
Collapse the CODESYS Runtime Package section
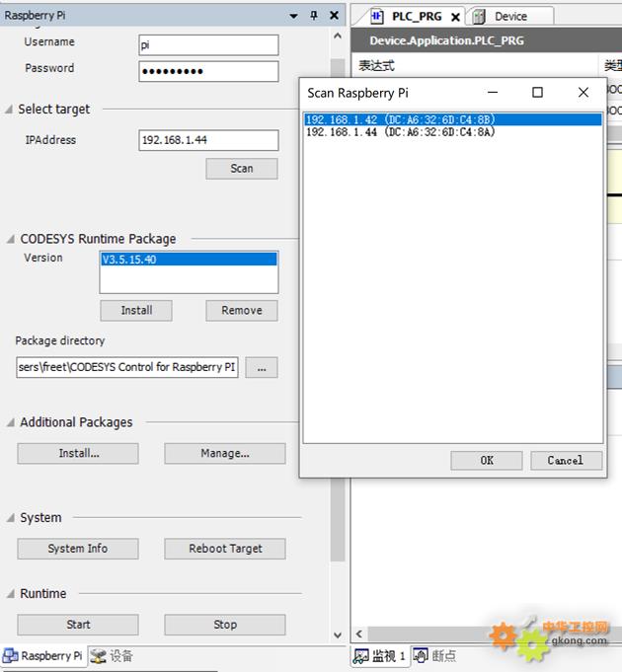point(10,239)
